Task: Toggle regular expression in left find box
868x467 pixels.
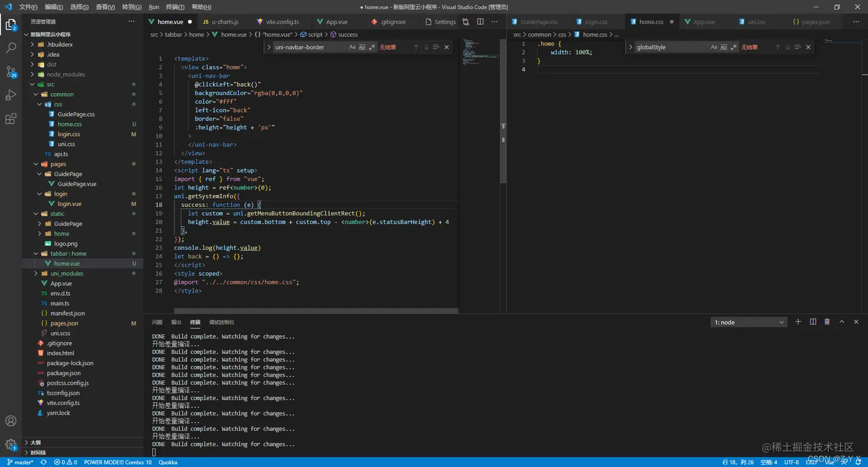Action: click(372, 47)
